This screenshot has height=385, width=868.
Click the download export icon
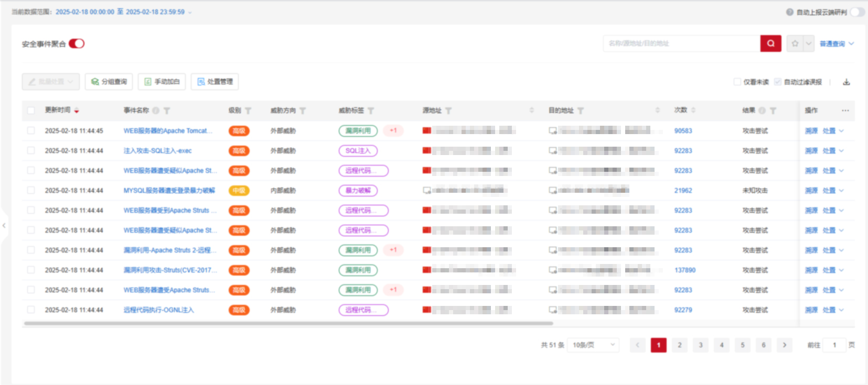tap(846, 82)
